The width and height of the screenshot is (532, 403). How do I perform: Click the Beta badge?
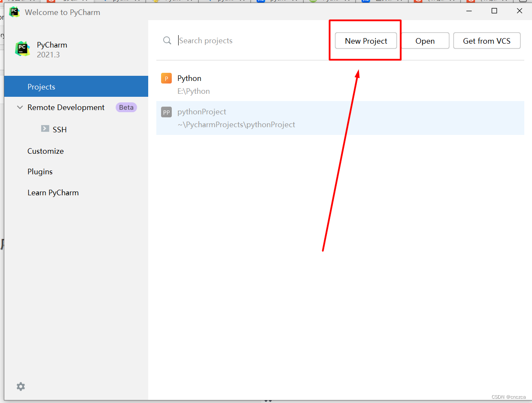point(126,107)
